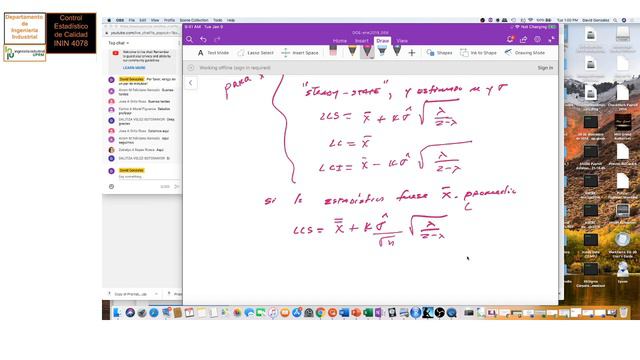
Task: Open the Help menu in OBS
Action: pos(231,20)
